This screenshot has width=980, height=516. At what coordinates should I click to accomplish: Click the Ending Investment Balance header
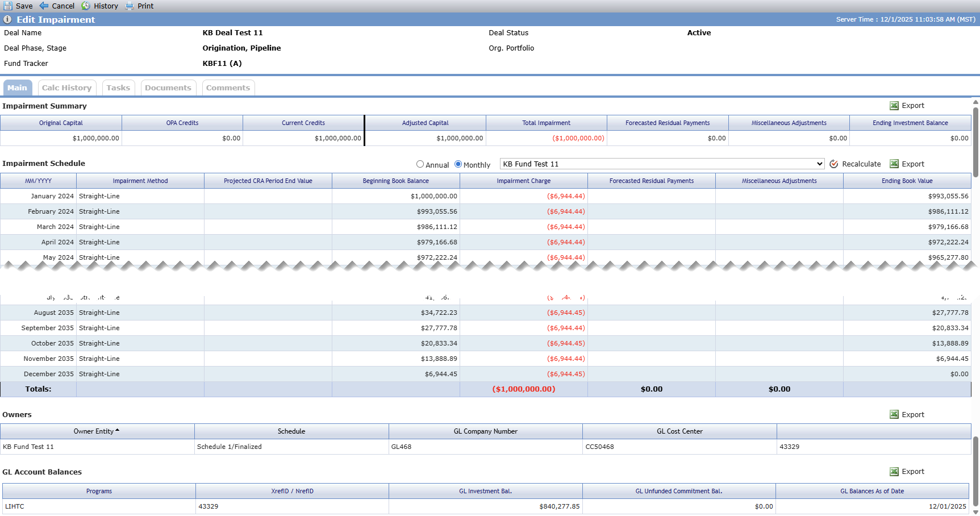910,123
